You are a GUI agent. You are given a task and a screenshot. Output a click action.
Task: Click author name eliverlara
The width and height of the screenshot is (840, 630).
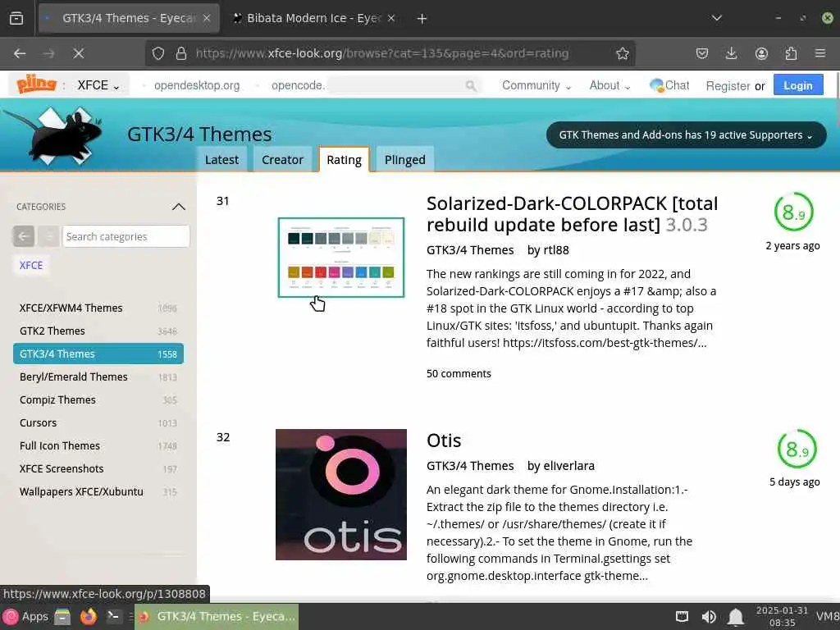coord(568,466)
